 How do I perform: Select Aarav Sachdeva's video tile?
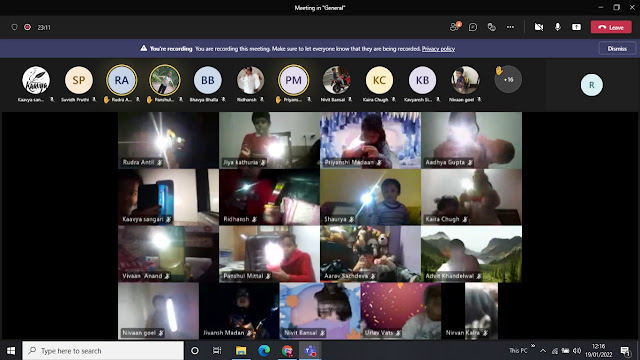pyautogui.click(x=371, y=254)
